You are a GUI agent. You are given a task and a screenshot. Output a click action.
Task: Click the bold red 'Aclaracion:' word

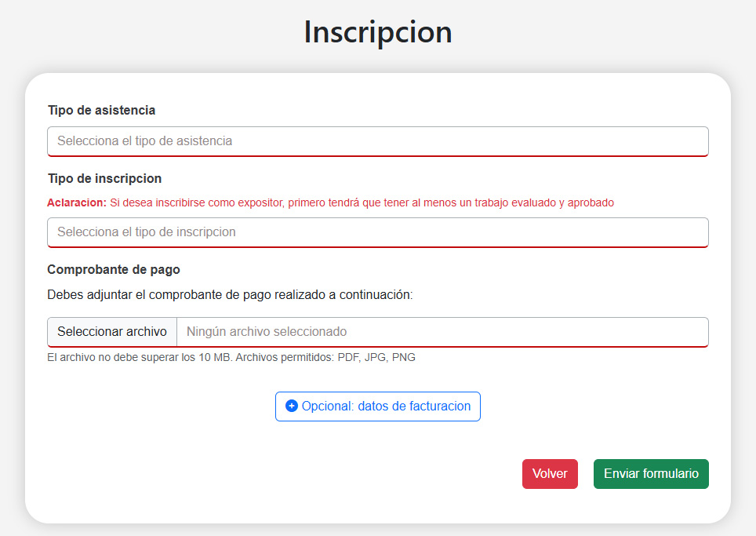point(76,202)
